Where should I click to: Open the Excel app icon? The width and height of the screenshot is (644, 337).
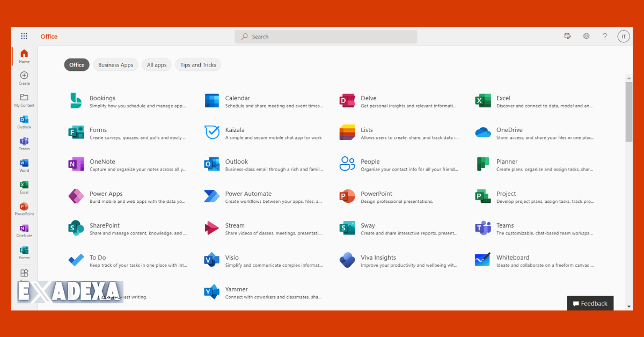click(482, 100)
